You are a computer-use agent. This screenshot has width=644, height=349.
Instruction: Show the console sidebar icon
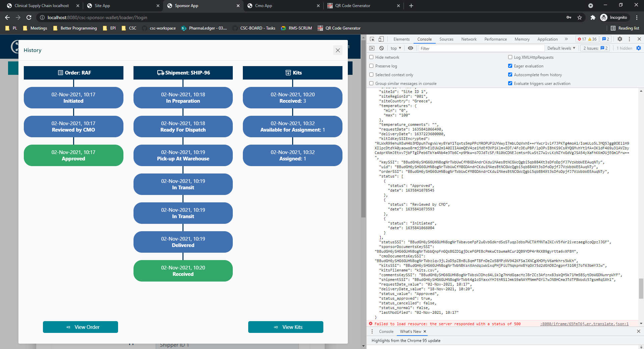[372, 48]
